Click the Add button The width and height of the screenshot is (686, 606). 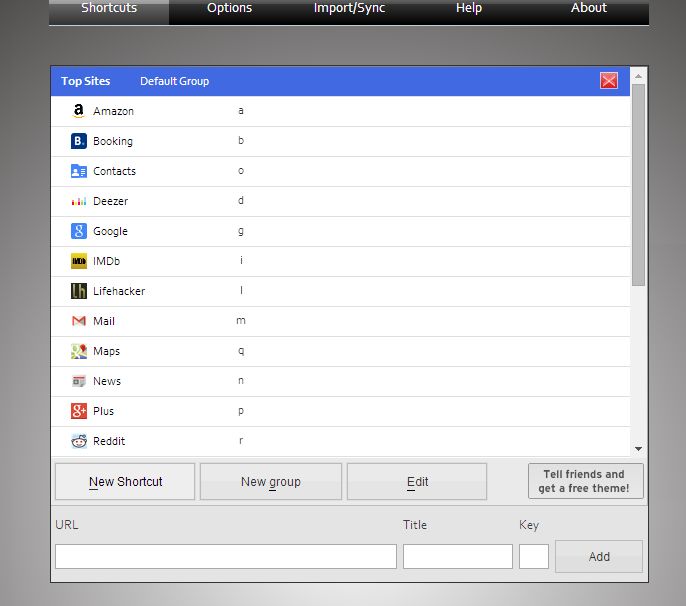[599, 557]
